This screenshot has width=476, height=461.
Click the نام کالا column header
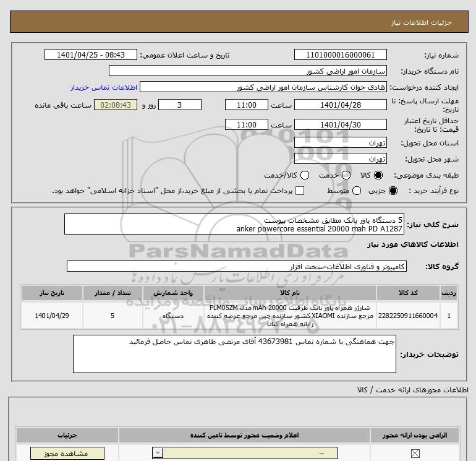(290, 293)
